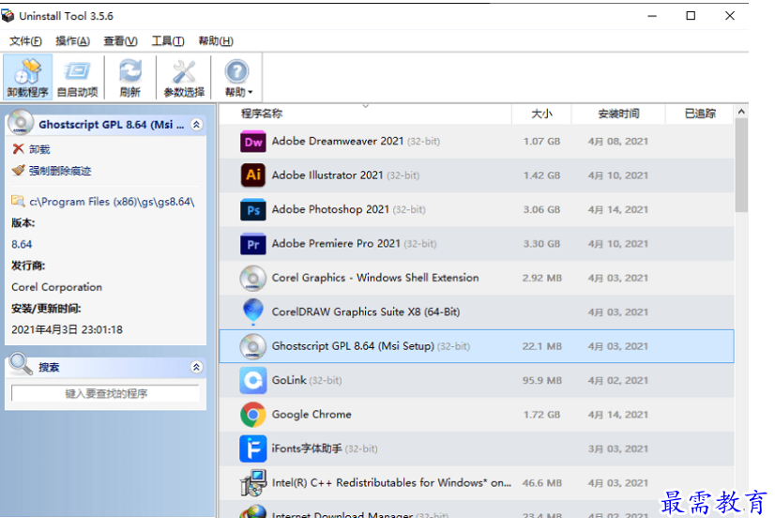Open the 文件(F) menu
The image size is (775, 532).
click(x=25, y=41)
